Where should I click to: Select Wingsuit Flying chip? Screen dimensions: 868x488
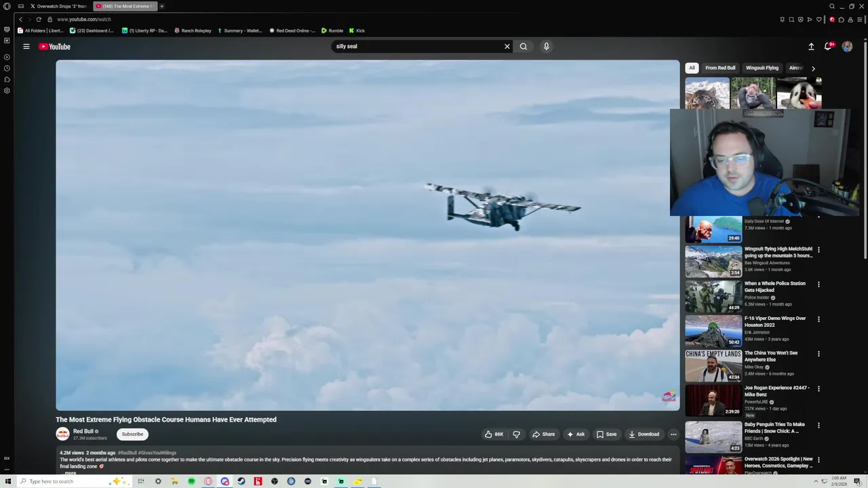762,68
